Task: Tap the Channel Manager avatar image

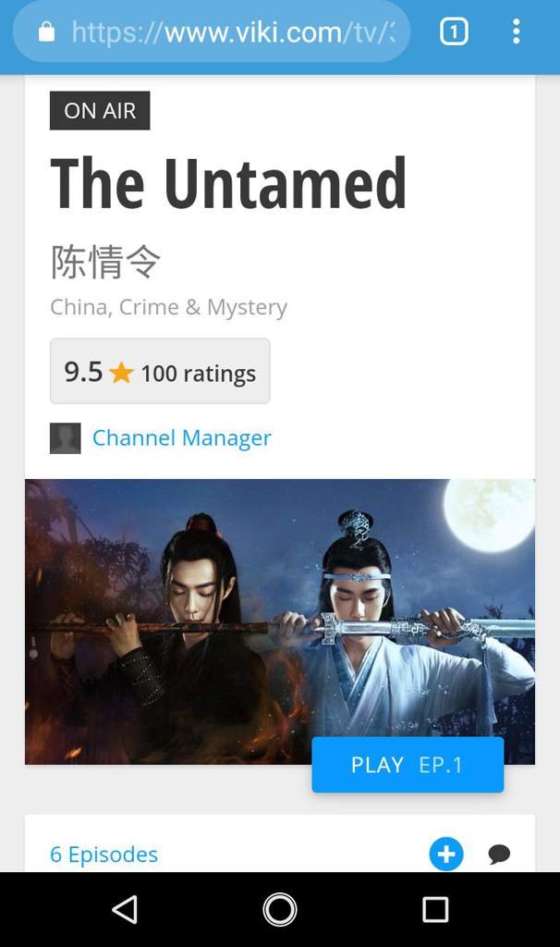Action: pos(66,437)
